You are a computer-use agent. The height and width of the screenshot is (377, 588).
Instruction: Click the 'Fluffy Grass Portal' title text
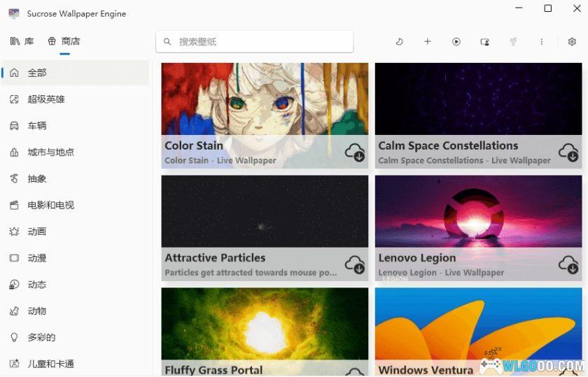[213, 370]
